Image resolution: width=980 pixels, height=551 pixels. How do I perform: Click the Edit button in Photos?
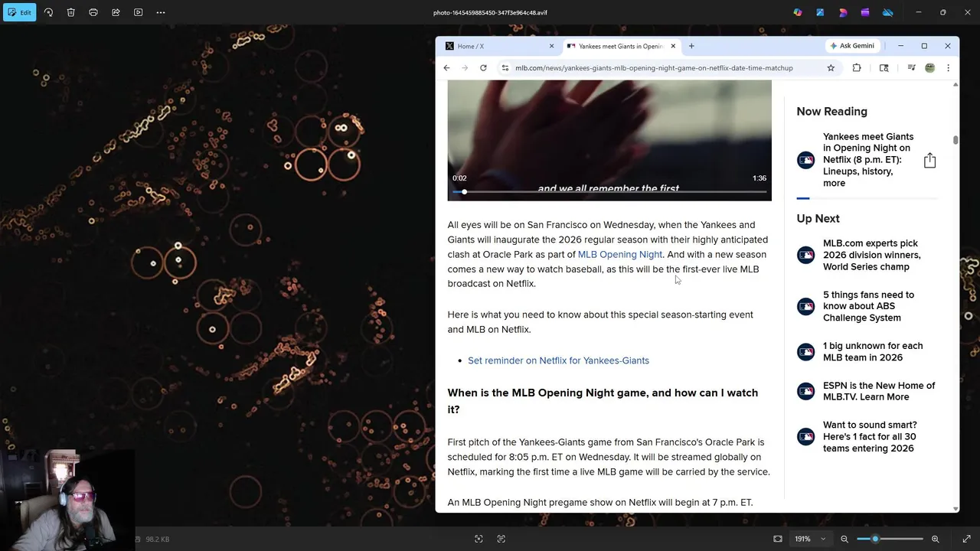[x=19, y=12]
